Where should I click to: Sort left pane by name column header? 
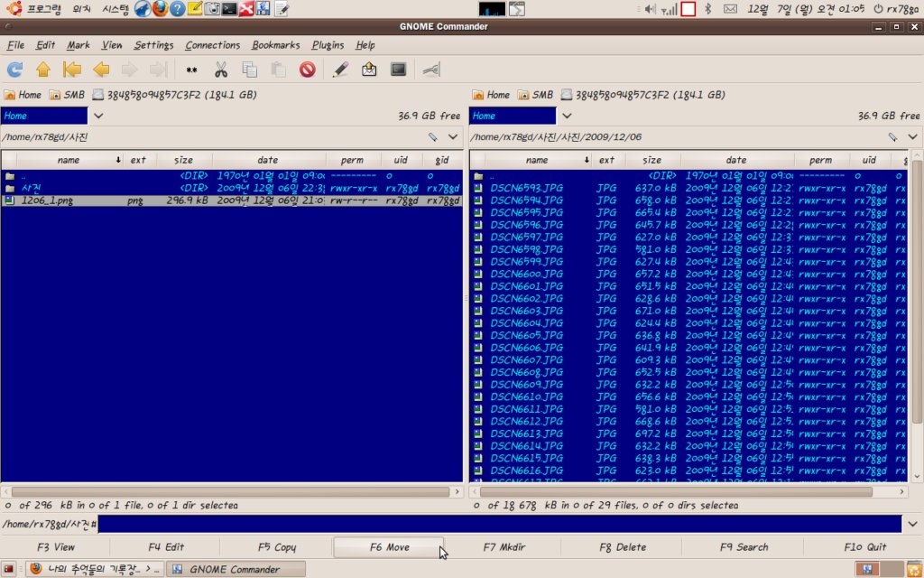point(69,160)
